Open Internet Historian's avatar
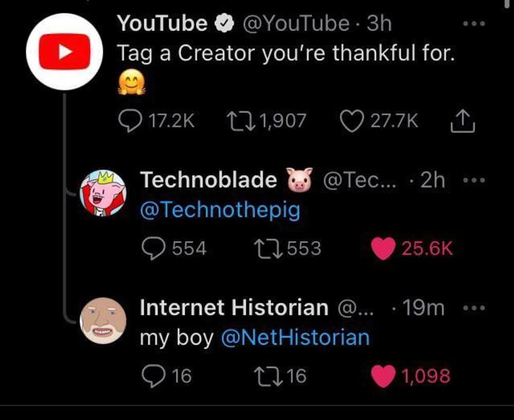 [103, 320]
